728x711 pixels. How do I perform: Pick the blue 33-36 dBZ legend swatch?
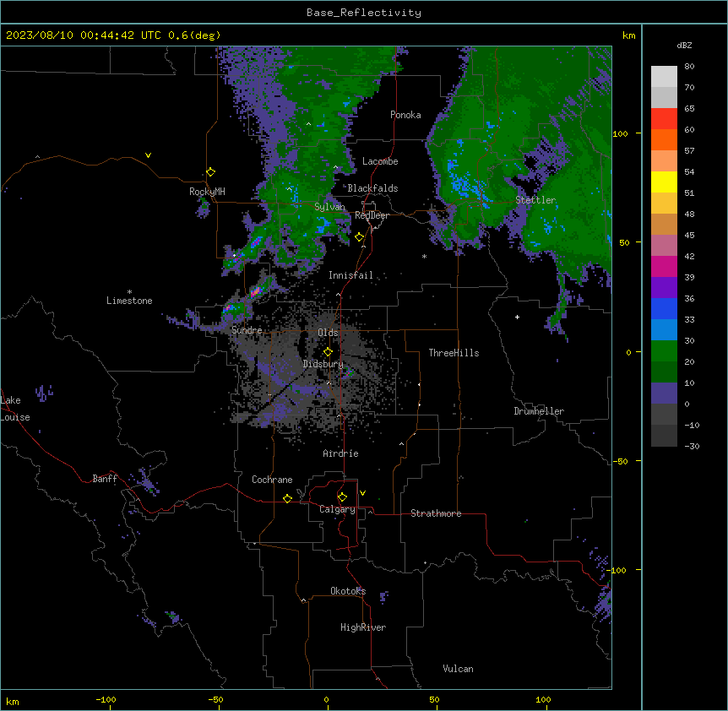pos(664,309)
